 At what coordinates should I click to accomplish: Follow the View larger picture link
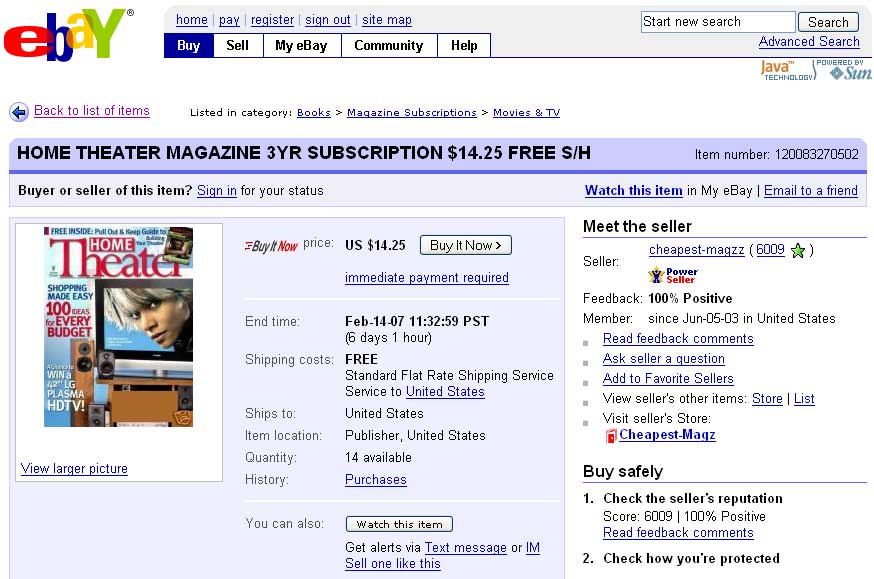(x=74, y=468)
